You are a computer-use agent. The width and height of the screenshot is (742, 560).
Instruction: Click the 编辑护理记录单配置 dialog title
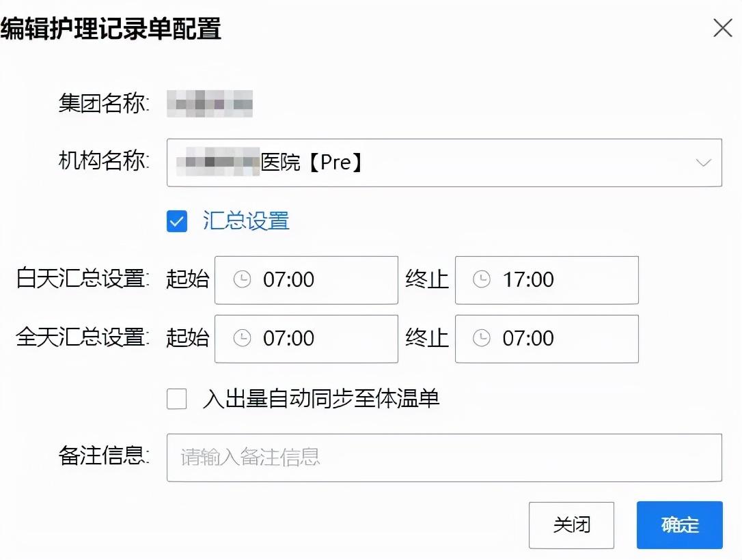(x=111, y=30)
